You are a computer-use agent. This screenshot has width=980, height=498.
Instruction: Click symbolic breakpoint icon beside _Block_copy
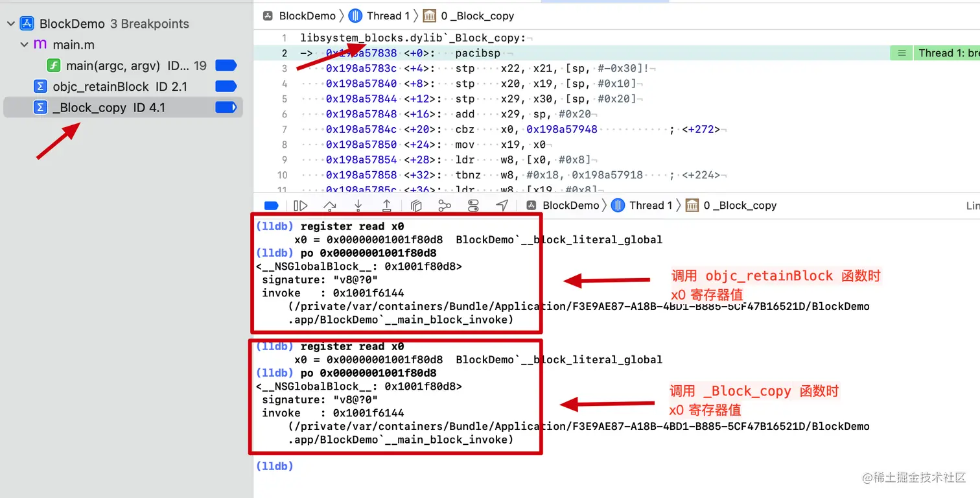pyautogui.click(x=41, y=107)
